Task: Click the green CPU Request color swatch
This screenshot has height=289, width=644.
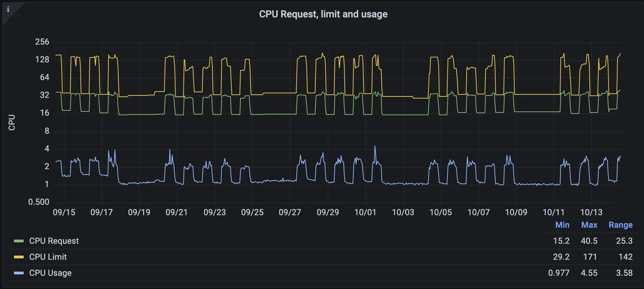Action: point(19,241)
